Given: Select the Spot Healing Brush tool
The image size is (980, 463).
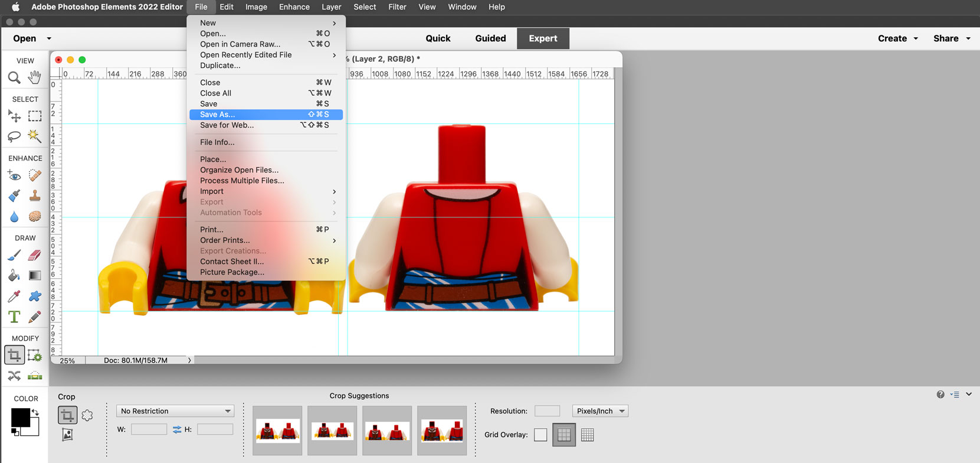Looking at the screenshot, I should [x=35, y=175].
